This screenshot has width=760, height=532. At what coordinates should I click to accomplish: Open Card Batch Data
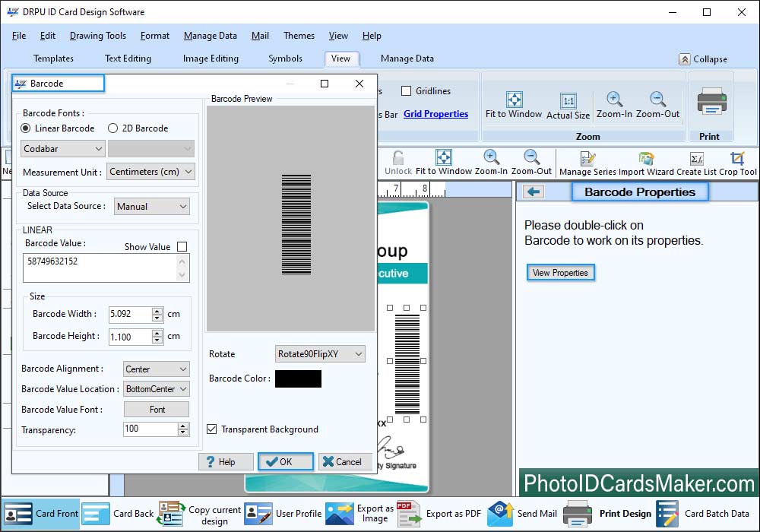tap(703, 514)
